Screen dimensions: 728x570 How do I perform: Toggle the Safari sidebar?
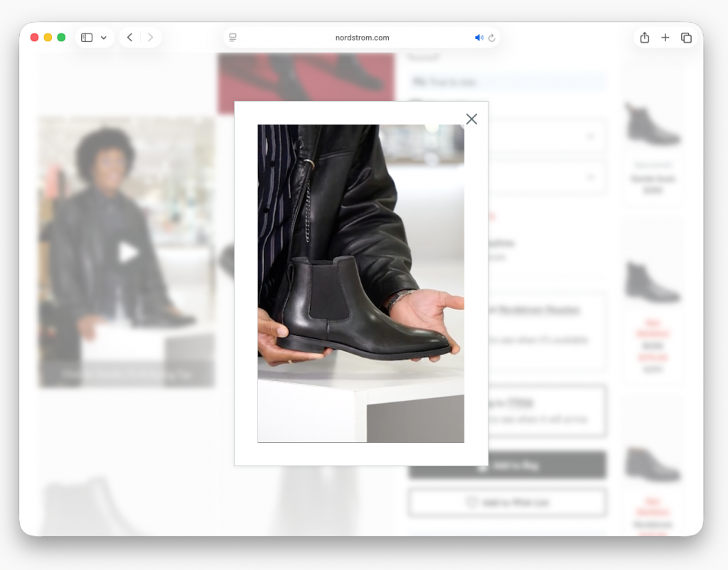pos(87,38)
